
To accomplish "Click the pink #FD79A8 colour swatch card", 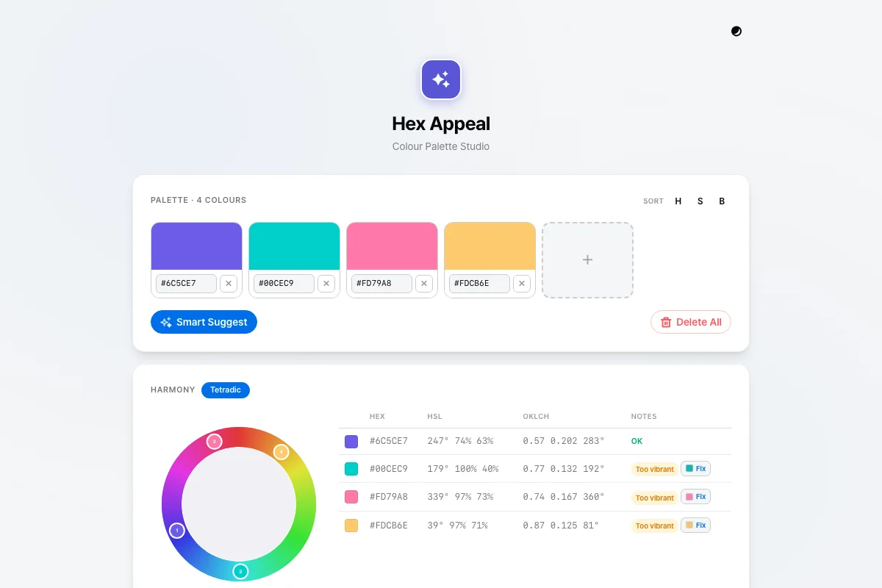I will (x=392, y=245).
